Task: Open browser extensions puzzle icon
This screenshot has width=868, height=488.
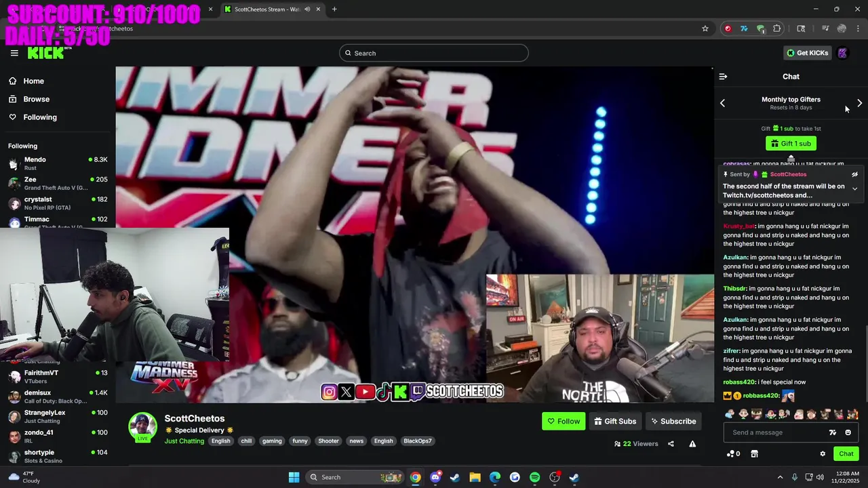Action: click(x=776, y=28)
